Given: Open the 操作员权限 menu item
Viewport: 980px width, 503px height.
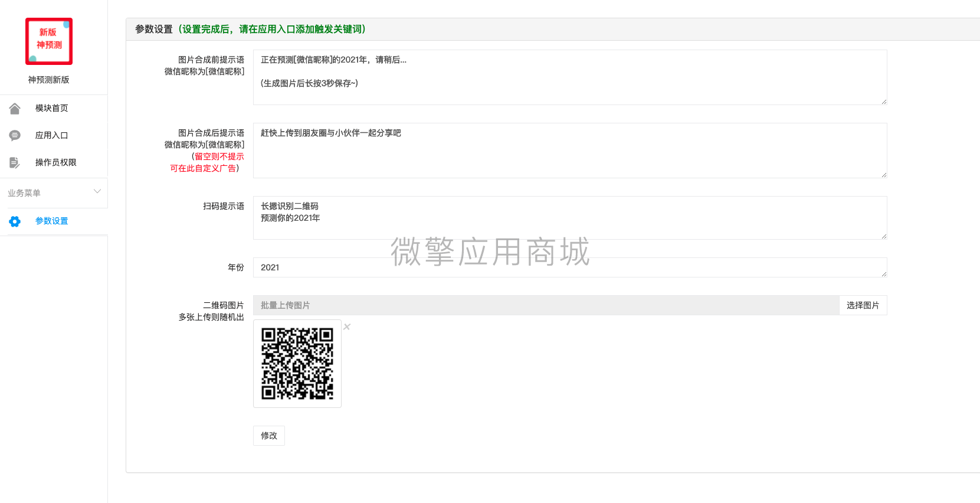Looking at the screenshot, I should (x=55, y=162).
